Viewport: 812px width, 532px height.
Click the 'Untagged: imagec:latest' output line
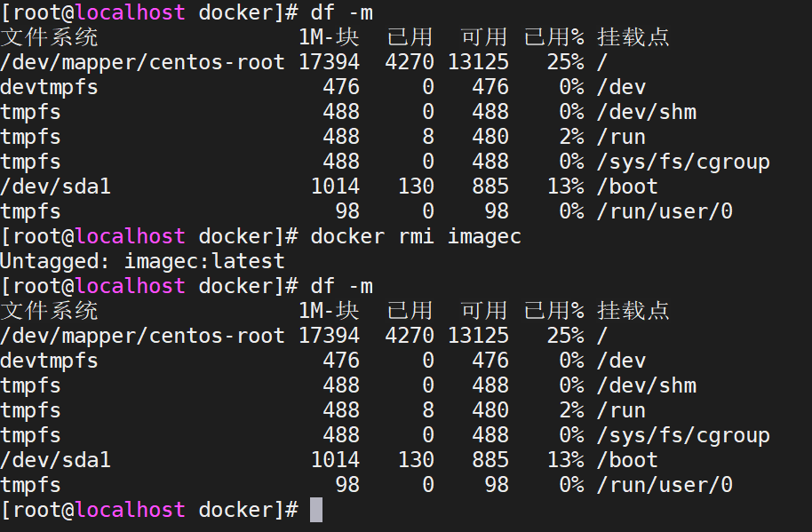click(142, 261)
